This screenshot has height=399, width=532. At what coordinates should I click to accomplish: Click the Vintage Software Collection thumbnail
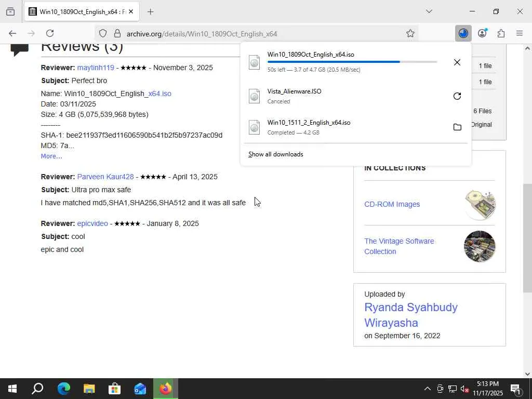pos(480,246)
